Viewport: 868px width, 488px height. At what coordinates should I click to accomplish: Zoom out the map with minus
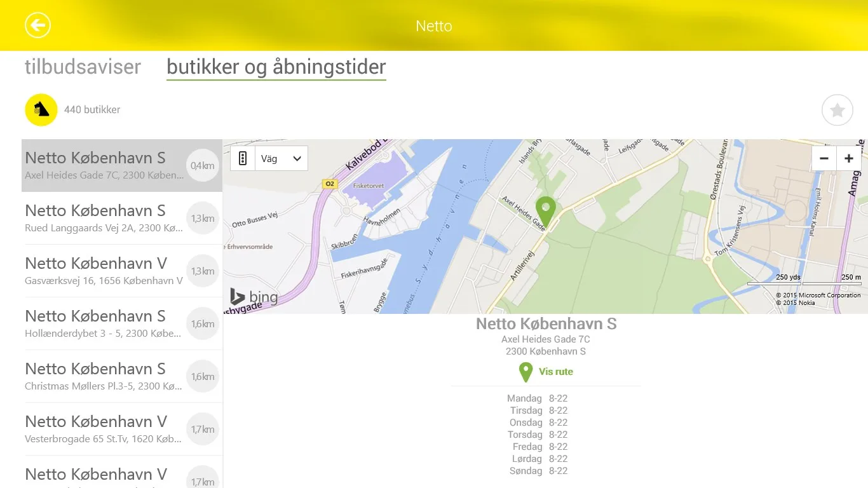(824, 158)
